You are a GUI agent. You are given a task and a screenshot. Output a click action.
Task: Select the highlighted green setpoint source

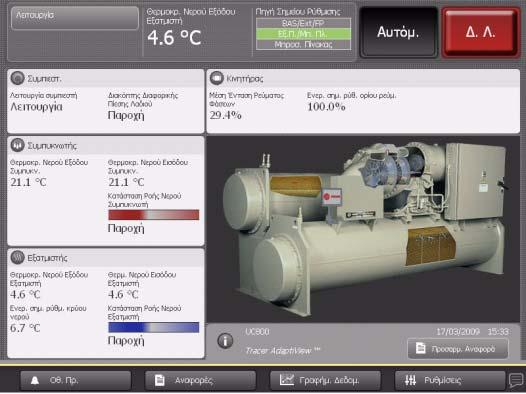pyautogui.click(x=303, y=34)
